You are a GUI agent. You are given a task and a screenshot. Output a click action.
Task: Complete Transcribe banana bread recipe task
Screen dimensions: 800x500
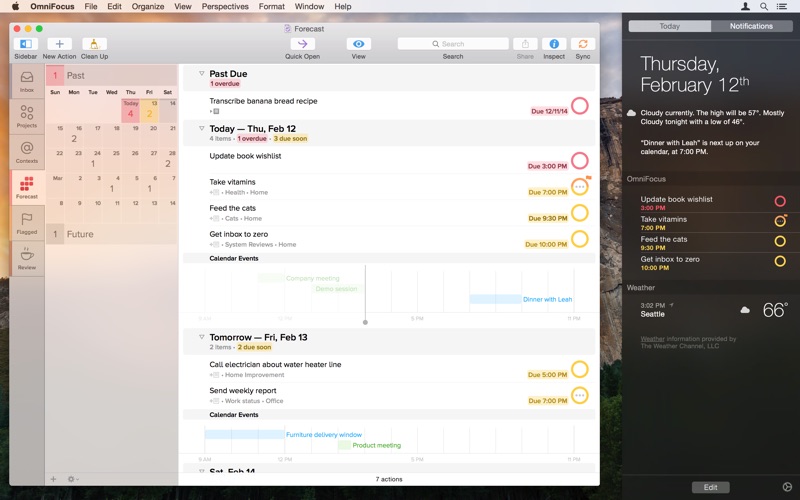pyautogui.click(x=580, y=106)
